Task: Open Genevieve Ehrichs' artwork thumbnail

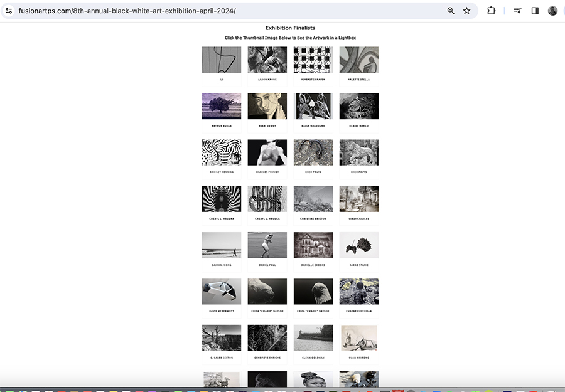Action: 267,337
